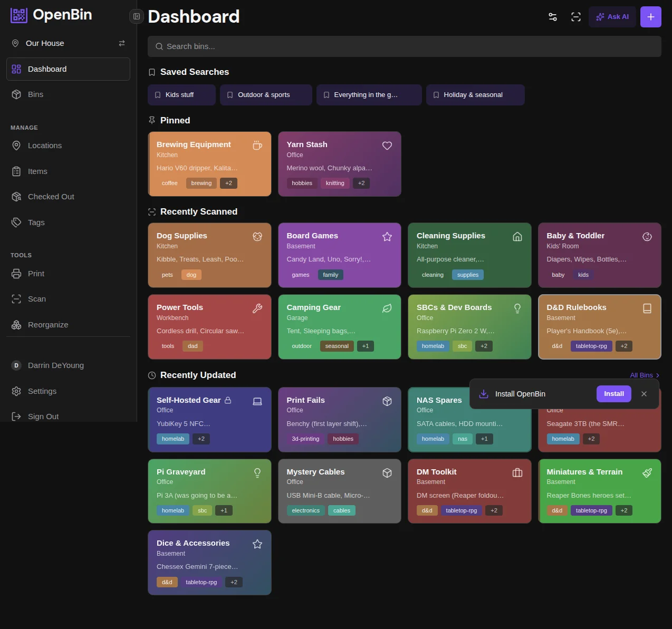Open Settings via the gear icon

(x=42, y=391)
